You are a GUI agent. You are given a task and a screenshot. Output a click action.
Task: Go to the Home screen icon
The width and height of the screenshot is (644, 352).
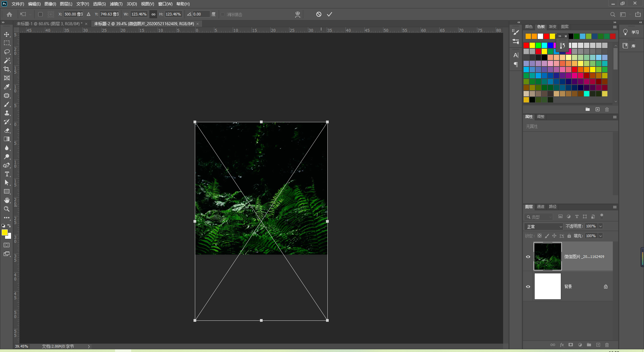pyautogui.click(x=9, y=14)
